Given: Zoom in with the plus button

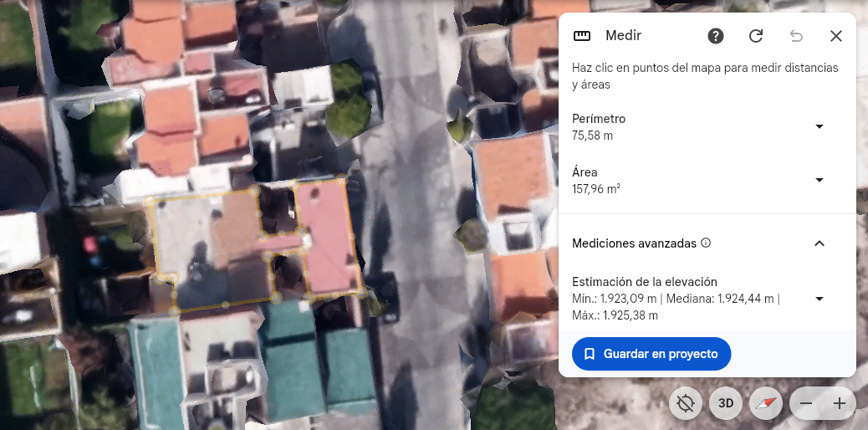Looking at the screenshot, I should tap(840, 403).
